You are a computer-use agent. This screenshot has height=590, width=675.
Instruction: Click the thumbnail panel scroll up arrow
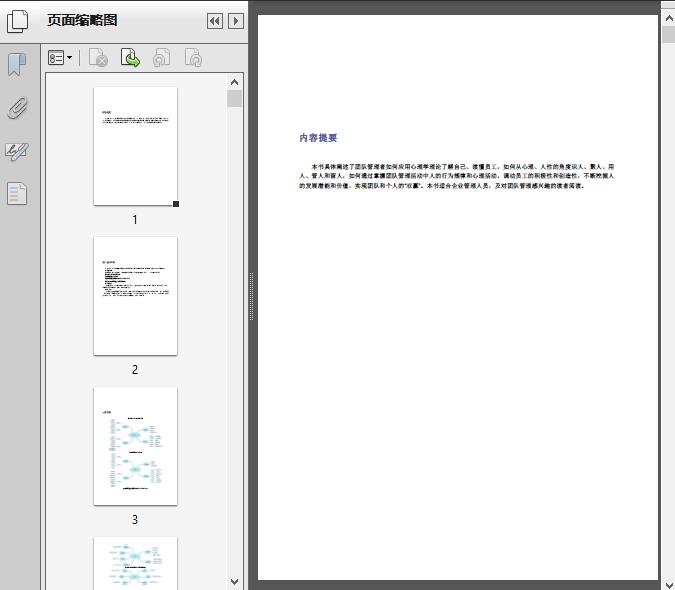coord(235,82)
